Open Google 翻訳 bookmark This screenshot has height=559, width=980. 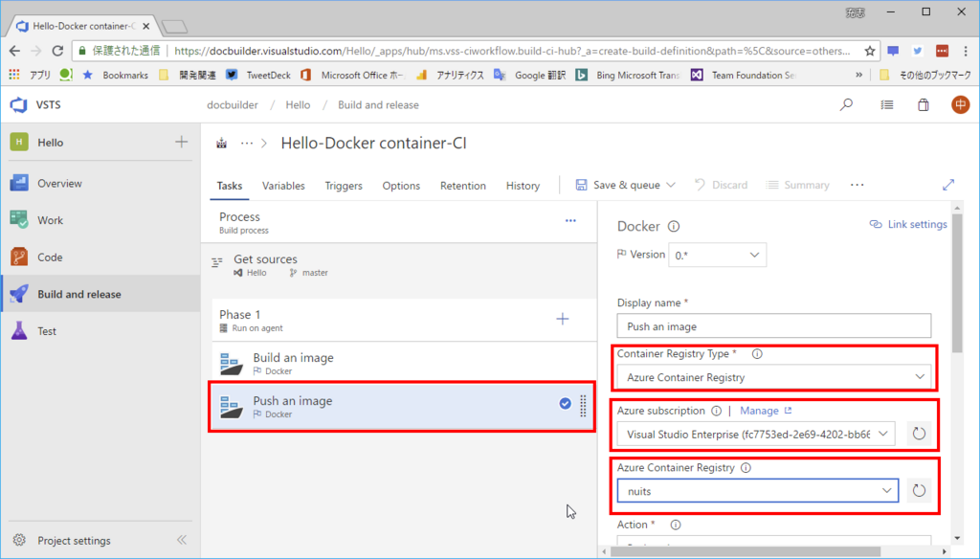[x=530, y=75]
